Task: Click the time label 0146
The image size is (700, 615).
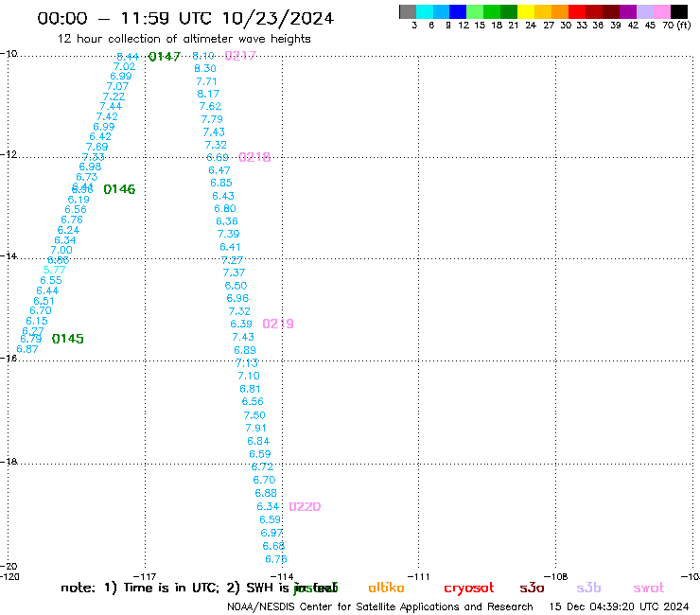Action: (119, 189)
